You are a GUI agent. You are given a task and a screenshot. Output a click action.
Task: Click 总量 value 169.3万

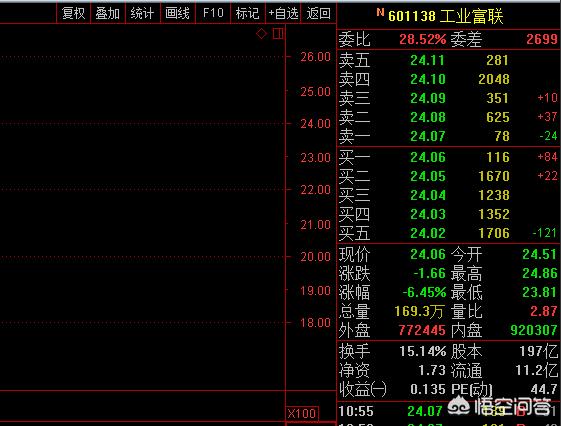tap(419, 311)
